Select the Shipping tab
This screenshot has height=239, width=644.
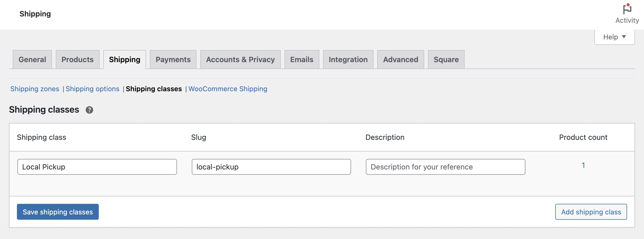(x=125, y=59)
